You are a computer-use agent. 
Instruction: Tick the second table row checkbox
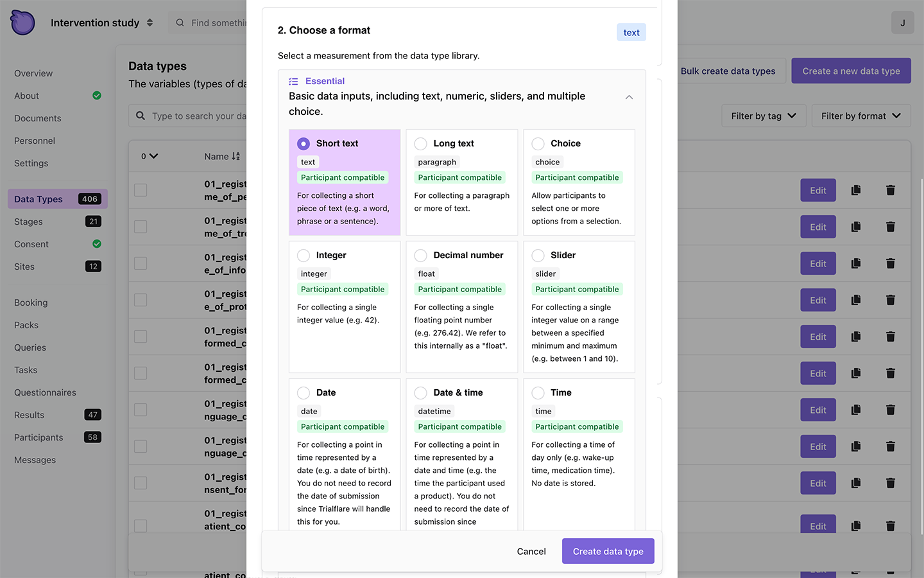141,227
